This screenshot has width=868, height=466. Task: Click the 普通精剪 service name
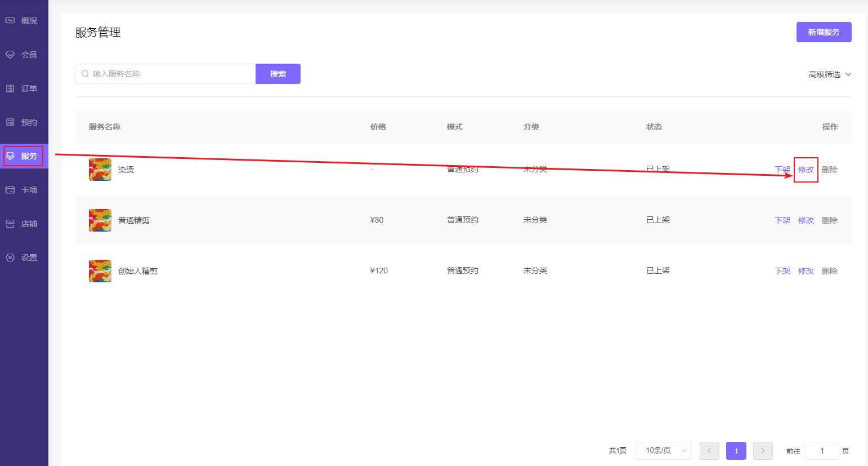point(134,220)
